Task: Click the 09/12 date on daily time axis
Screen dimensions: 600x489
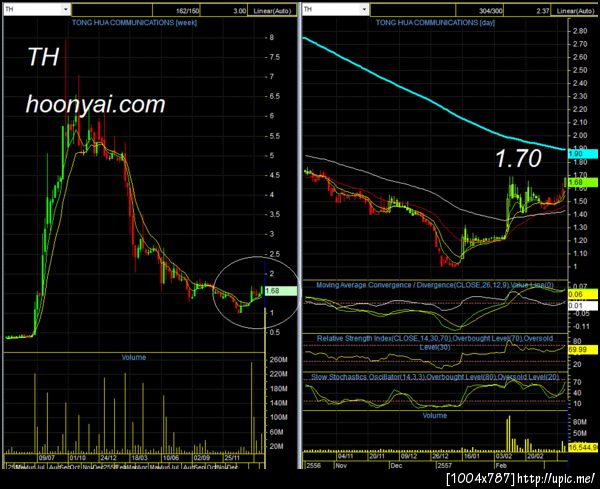Action: pyautogui.click(x=409, y=456)
